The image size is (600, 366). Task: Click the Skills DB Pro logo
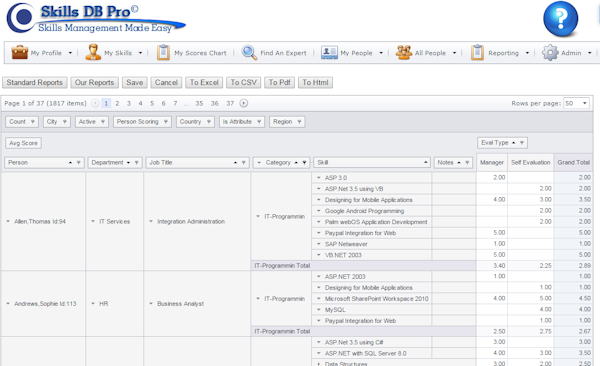(96, 18)
